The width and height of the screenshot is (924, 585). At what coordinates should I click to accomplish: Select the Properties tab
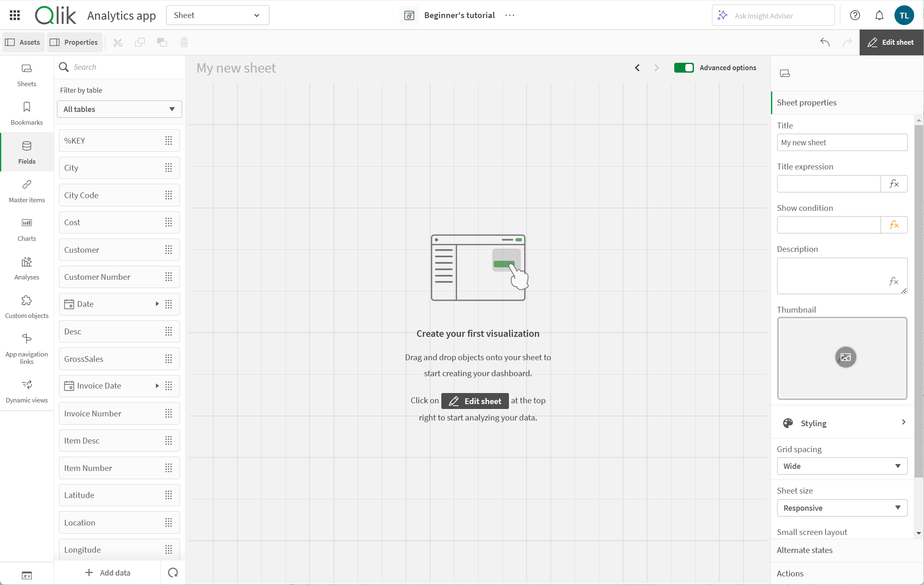(x=73, y=42)
